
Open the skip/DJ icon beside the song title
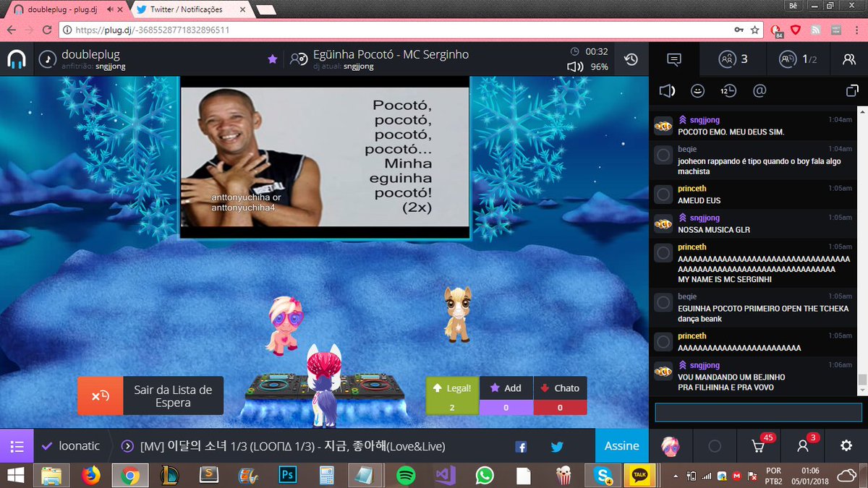[x=299, y=59]
